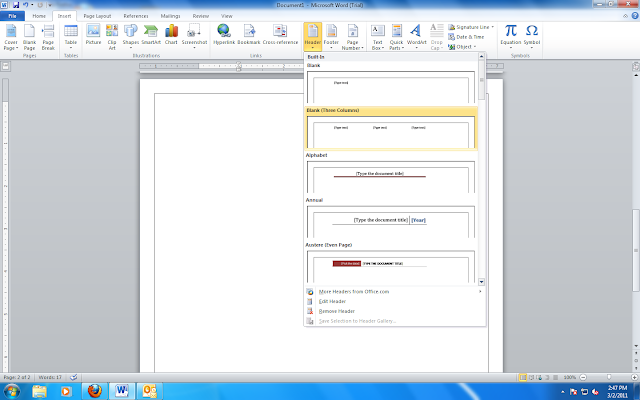
Task: Open Customize Quick Access Toolbar dropdown arrow
Action: 50,5
